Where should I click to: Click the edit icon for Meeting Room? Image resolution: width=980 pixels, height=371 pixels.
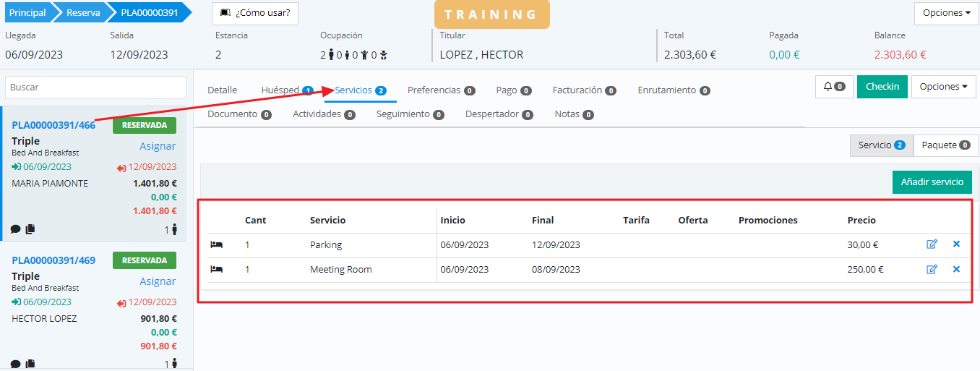pos(932,269)
